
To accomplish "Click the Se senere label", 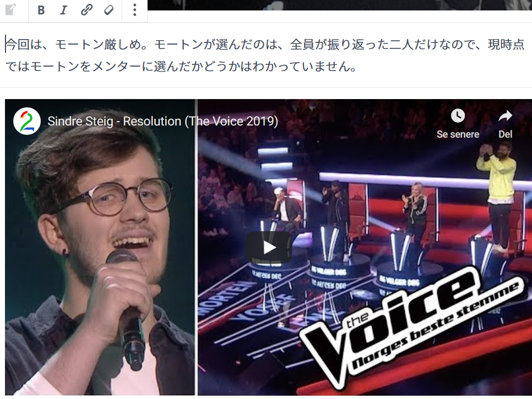I will (x=458, y=134).
